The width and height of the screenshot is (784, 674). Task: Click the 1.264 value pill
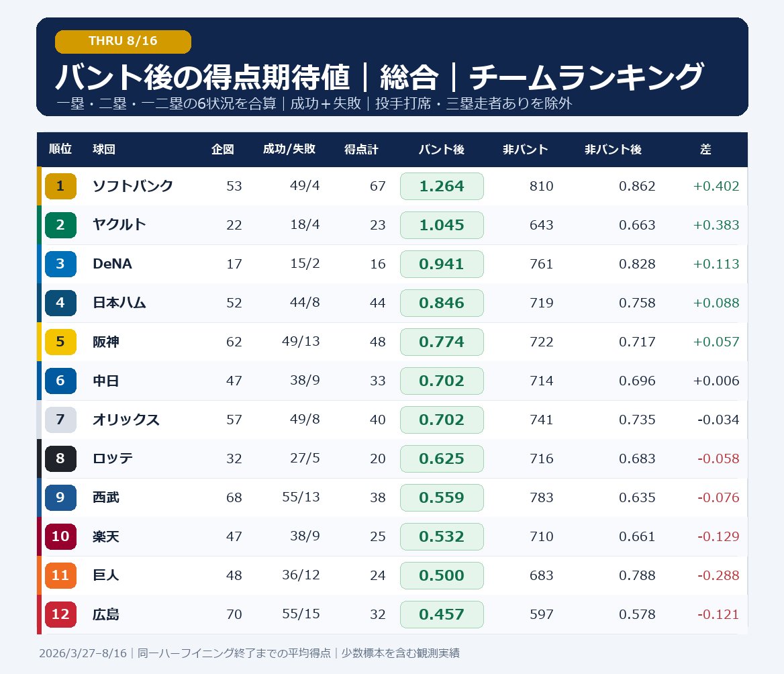point(442,186)
